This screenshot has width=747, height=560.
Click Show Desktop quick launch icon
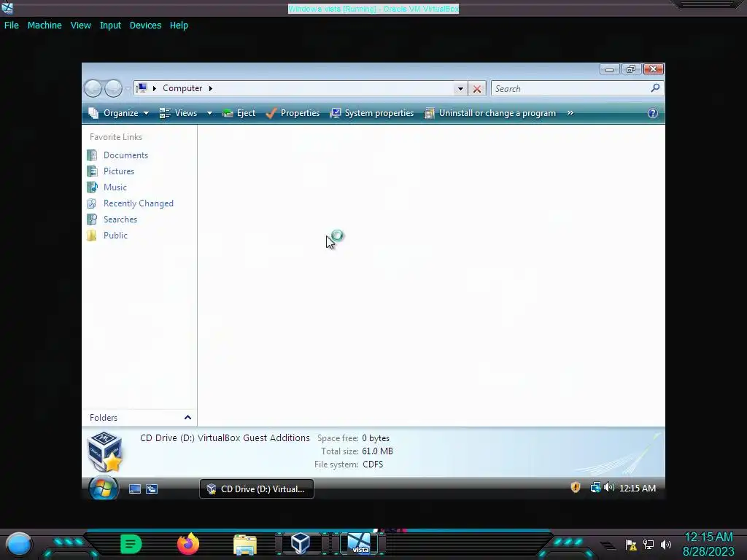[135, 489]
